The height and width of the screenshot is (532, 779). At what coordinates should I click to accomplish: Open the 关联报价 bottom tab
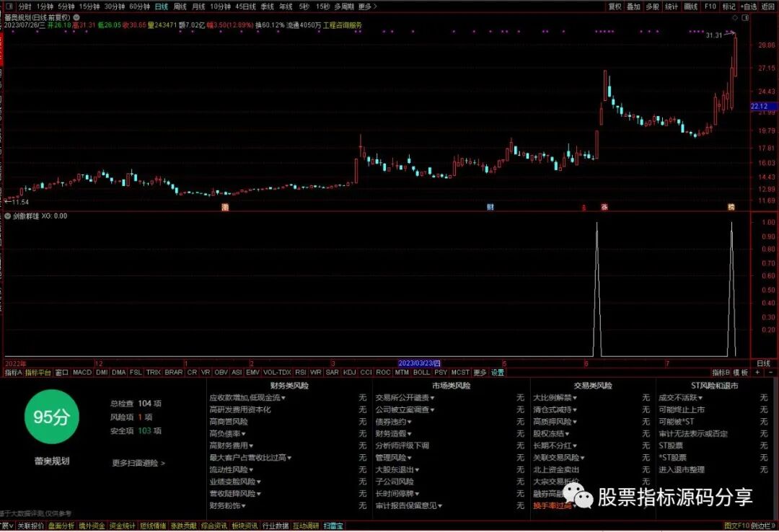tap(31, 526)
